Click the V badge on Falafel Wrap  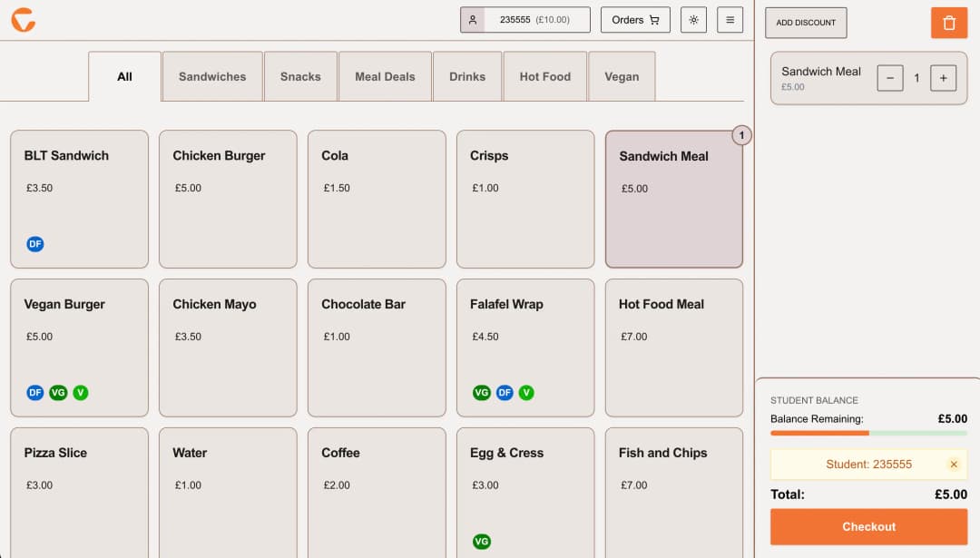(x=526, y=393)
